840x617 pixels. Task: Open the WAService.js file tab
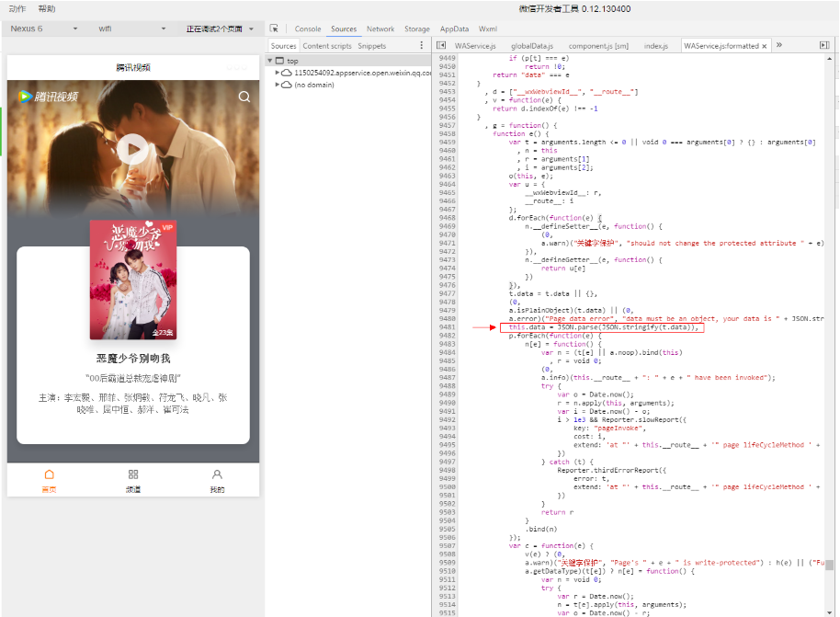pos(475,46)
